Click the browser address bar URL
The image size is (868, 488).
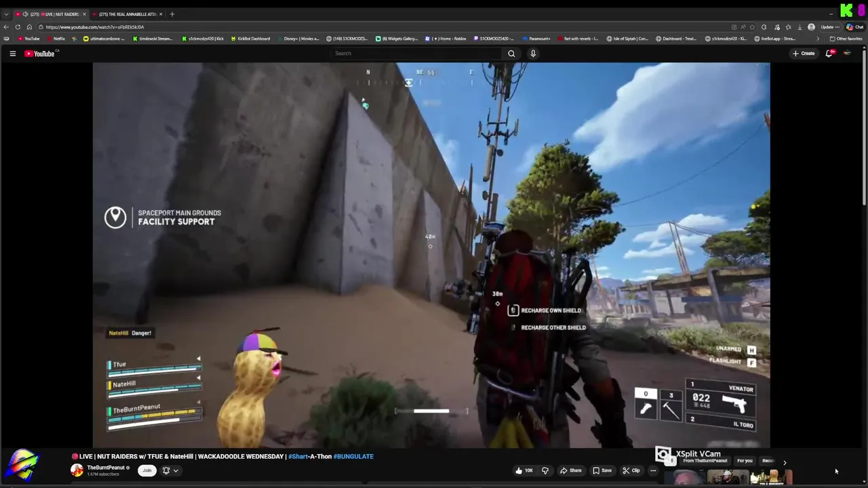[x=95, y=27]
